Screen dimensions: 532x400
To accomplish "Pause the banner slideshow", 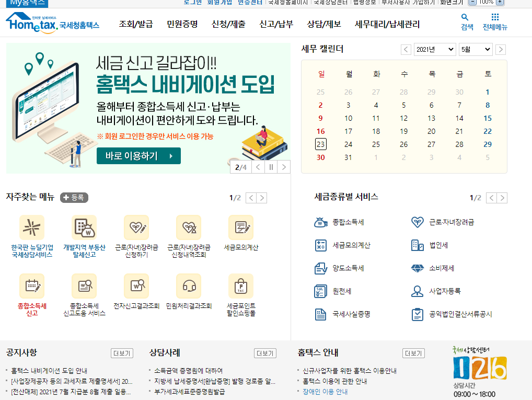I will [x=271, y=167].
